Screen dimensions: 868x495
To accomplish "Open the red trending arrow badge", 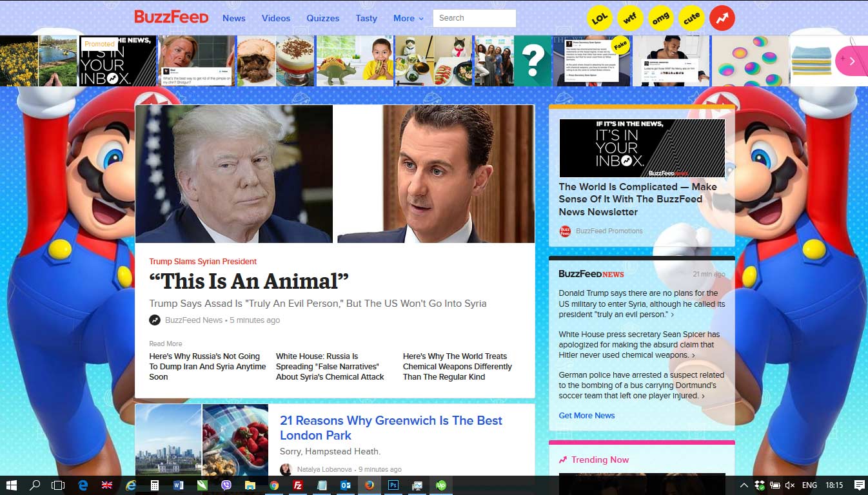I will (x=722, y=18).
